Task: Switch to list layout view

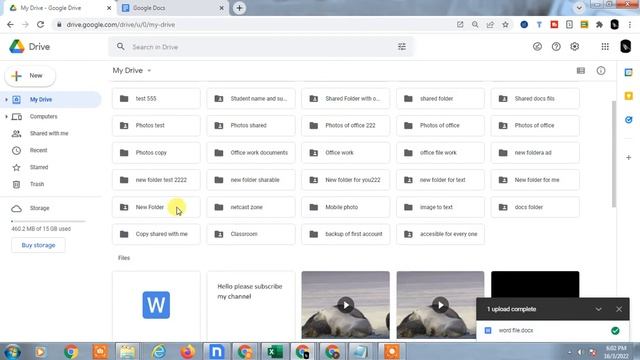Action: 580,71
